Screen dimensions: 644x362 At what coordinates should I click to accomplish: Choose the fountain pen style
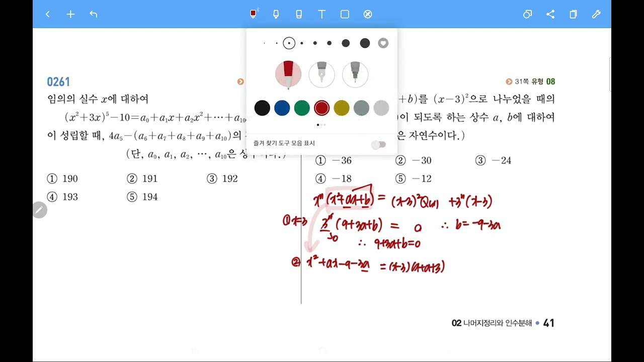(x=321, y=74)
